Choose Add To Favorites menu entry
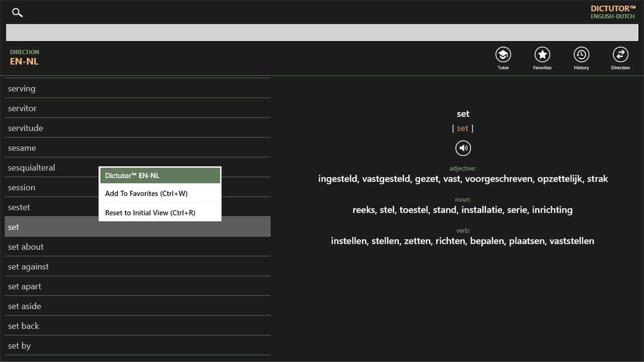 (x=160, y=194)
